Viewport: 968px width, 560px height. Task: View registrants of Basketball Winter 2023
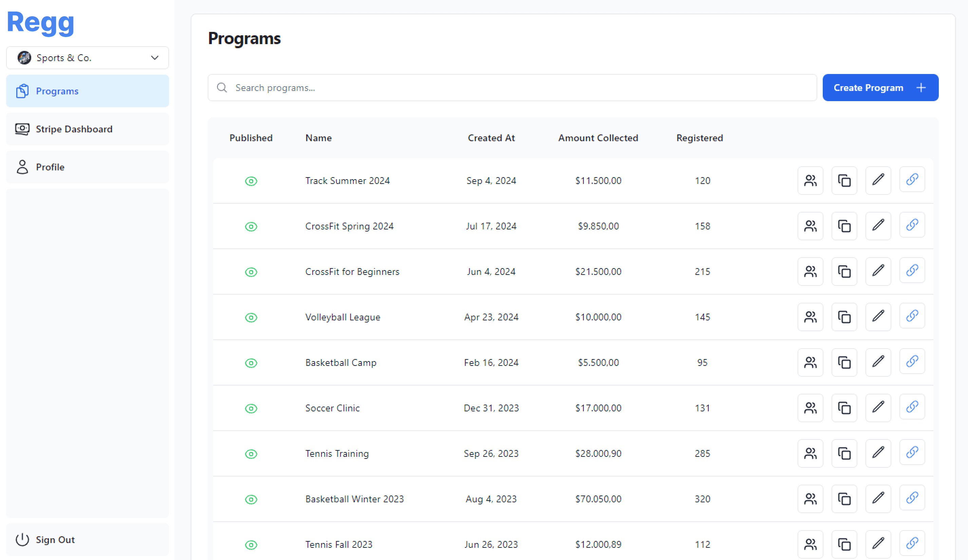[x=810, y=499]
